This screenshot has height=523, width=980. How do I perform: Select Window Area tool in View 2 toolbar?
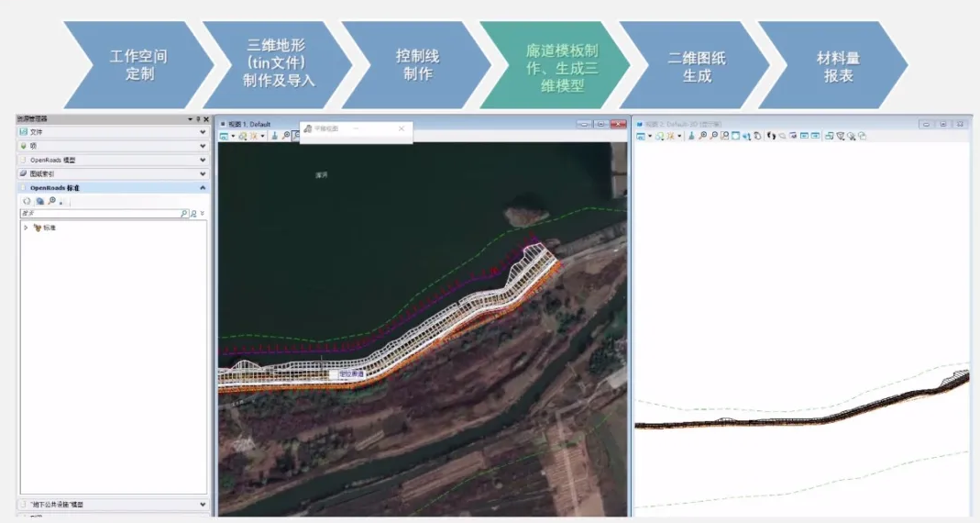click(x=724, y=136)
